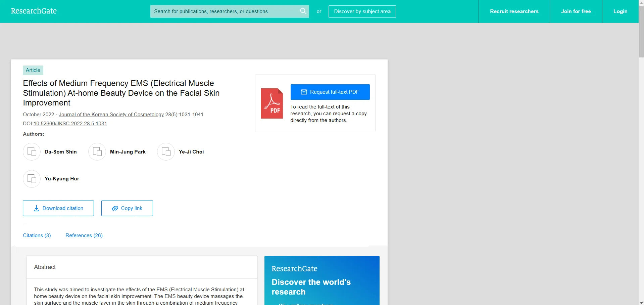Request the full-text PDF
Viewport: 644px width, 305px height.
pyautogui.click(x=330, y=92)
